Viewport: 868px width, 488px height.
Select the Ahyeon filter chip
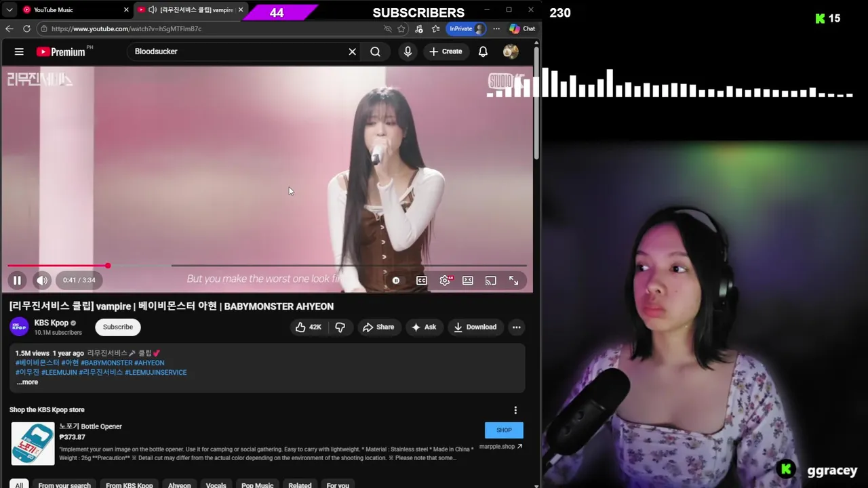coord(180,485)
